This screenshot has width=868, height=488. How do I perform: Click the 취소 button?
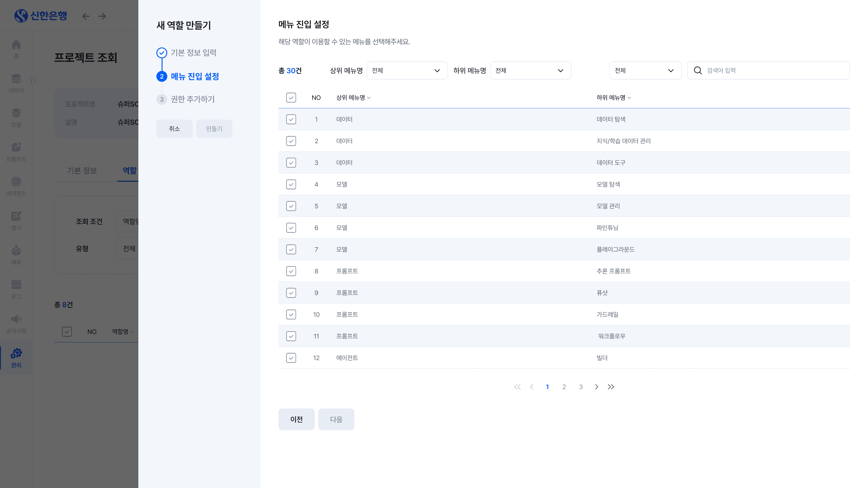pos(174,129)
